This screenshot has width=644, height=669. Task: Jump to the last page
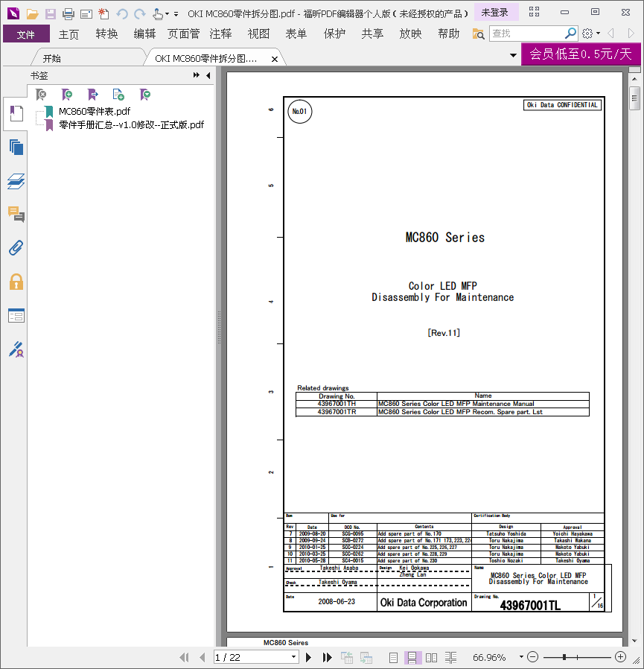[x=327, y=658]
